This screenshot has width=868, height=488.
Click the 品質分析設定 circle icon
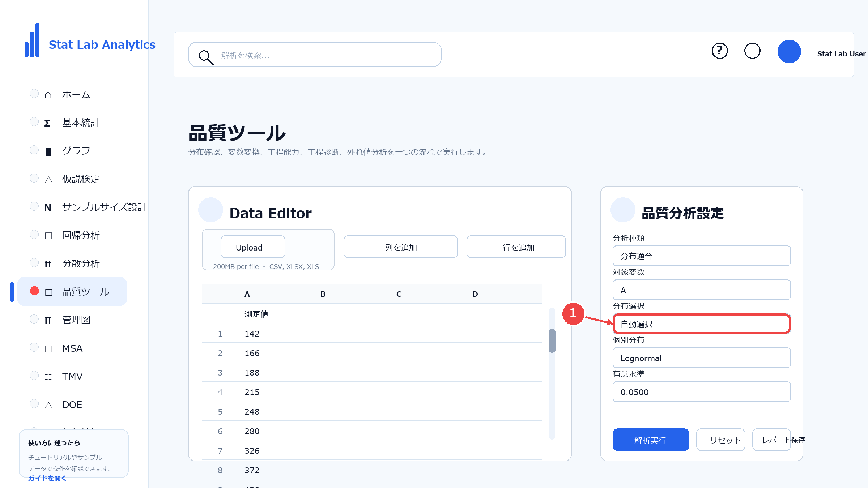[x=623, y=210]
